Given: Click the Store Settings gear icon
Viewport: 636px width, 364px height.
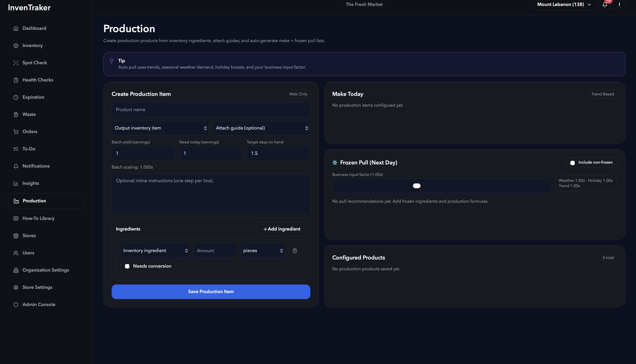Looking at the screenshot, I should 16,287.
